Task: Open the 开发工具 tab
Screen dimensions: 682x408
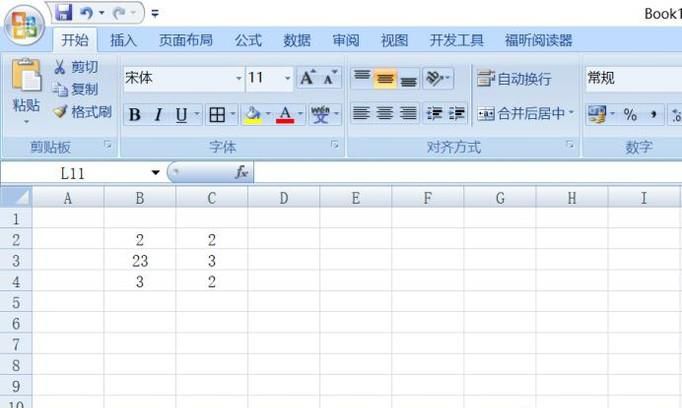Action: (x=456, y=40)
